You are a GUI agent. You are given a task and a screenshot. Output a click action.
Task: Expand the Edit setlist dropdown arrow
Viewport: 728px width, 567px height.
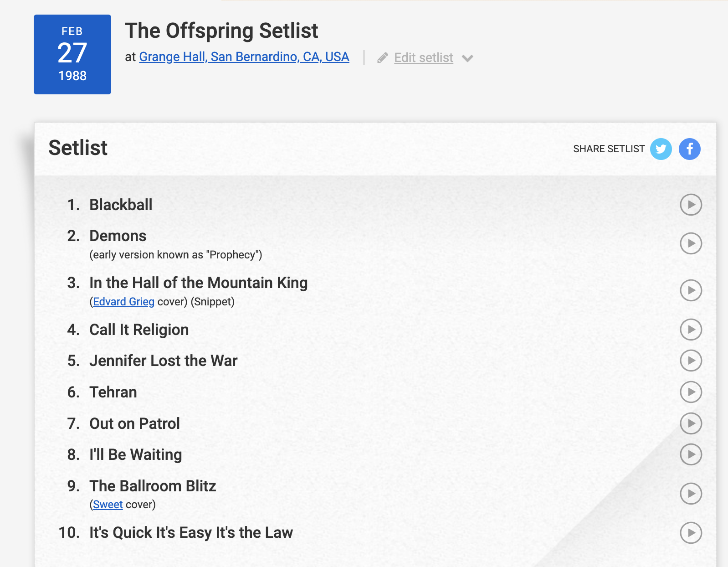(x=467, y=58)
